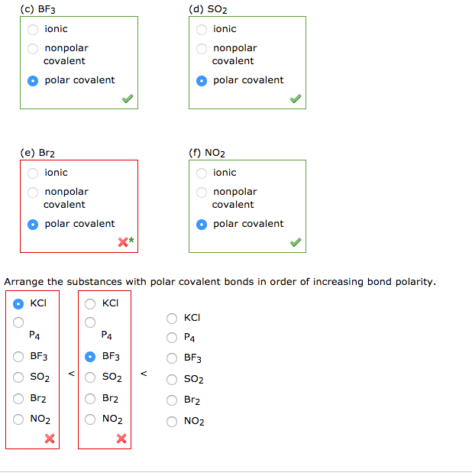This screenshot has width=472, height=476.
Task: Select SO2 in first ordering column
Action: pyautogui.click(x=18, y=377)
